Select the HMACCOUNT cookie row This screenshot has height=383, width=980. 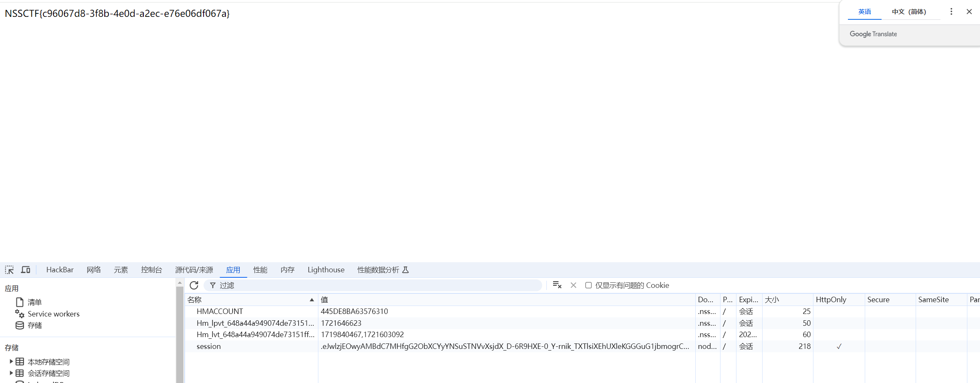[583, 311]
